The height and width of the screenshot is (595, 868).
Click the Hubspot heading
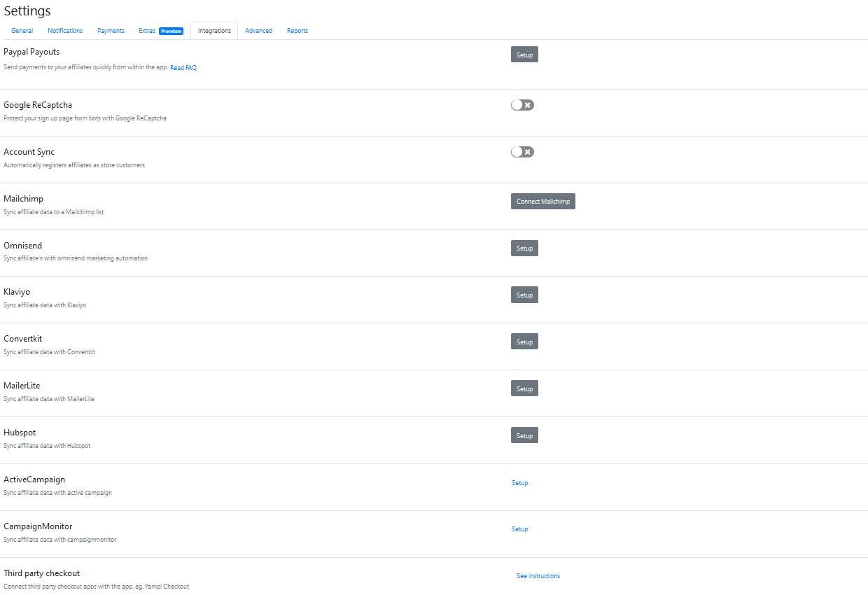coord(20,433)
